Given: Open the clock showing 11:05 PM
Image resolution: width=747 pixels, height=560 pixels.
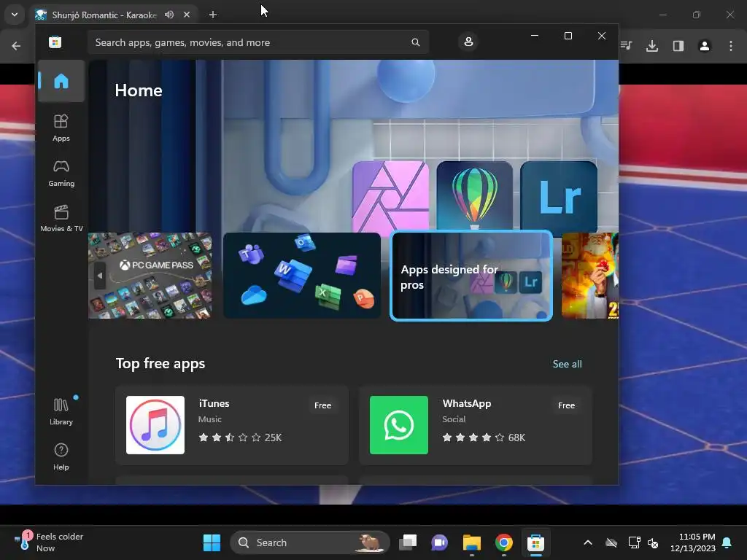Looking at the screenshot, I should (x=693, y=542).
